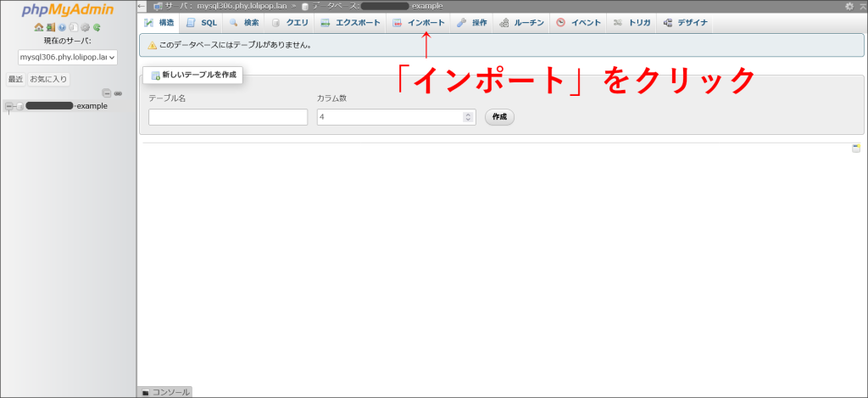Click the database cylinder icon beside example
868x398 pixels.
pos(19,106)
